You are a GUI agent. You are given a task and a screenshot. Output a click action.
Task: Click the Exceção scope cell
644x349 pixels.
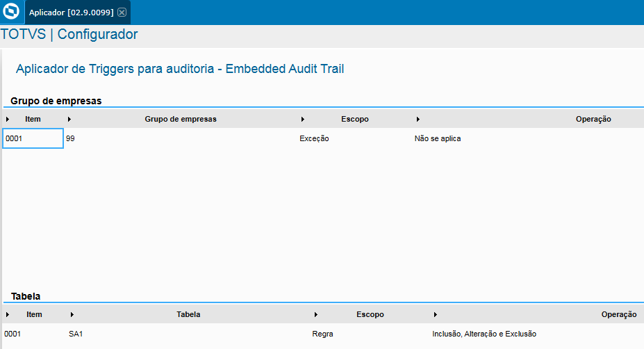click(314, 138)
